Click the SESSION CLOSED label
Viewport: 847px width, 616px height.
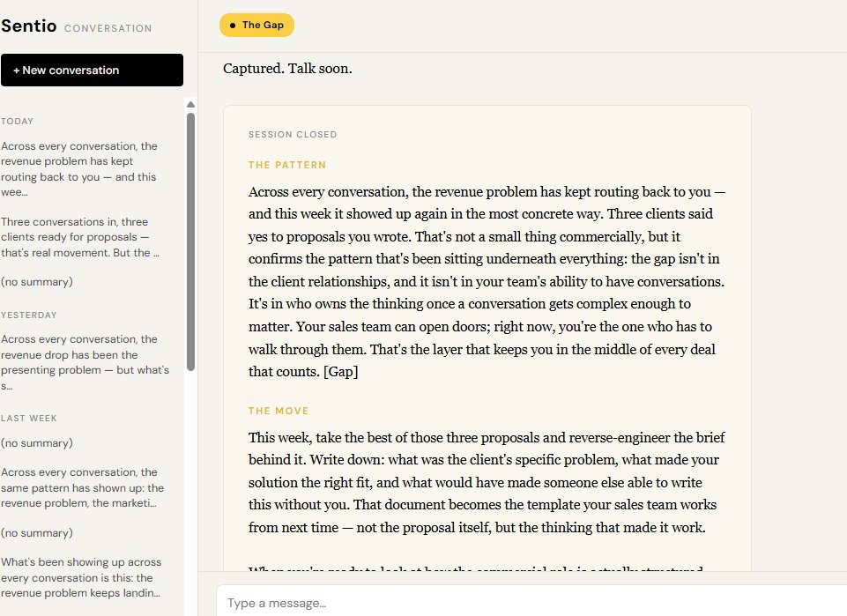click(x=293, y=135)
